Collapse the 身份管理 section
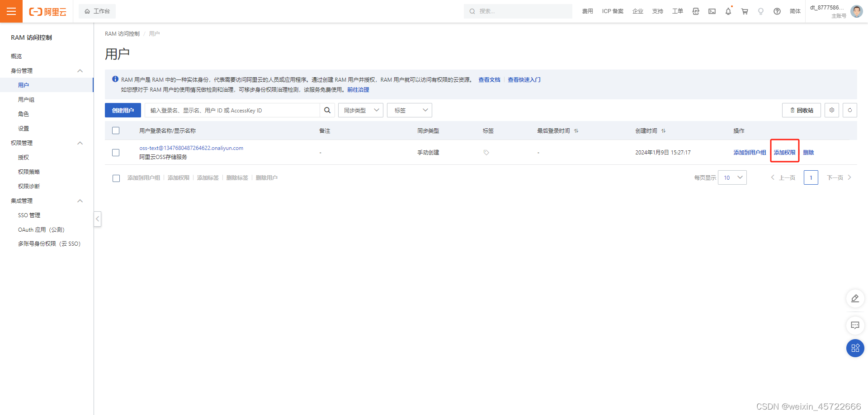This screenshot has width=868, height=415. tap(80, 71)
